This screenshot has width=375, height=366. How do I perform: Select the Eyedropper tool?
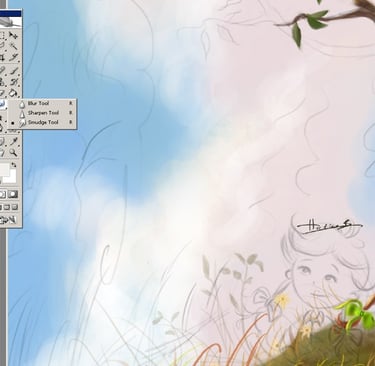click(13, 142)
